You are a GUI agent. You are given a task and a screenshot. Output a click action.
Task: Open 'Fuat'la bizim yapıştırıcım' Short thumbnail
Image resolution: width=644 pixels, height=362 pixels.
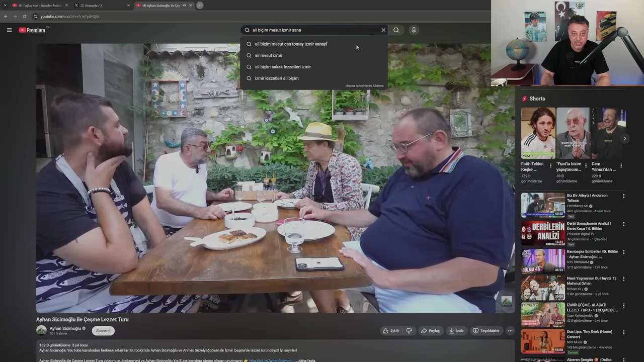pyautogui.click(x=574, y=133)
